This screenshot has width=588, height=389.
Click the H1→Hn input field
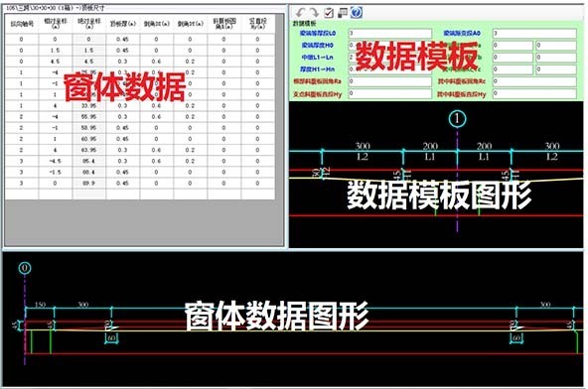coord(390,69)
